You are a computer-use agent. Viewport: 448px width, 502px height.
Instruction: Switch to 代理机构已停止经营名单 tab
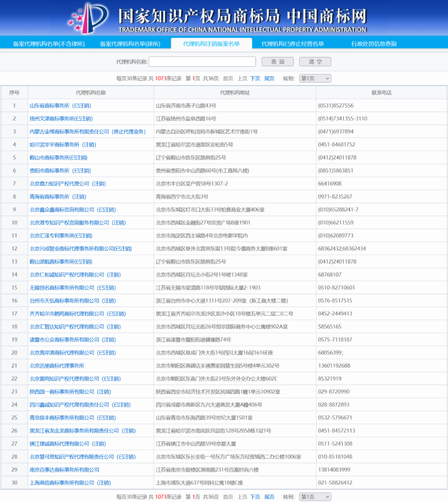(x=292, y=44)
